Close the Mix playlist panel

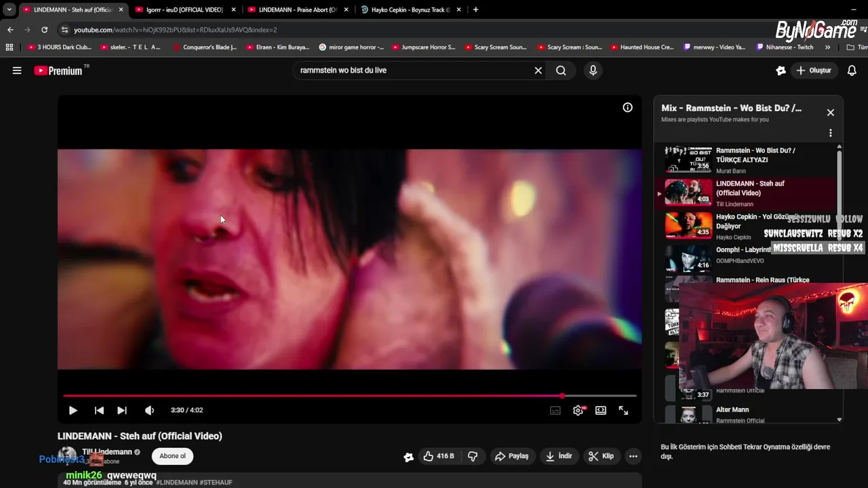[x=830, y=113]
